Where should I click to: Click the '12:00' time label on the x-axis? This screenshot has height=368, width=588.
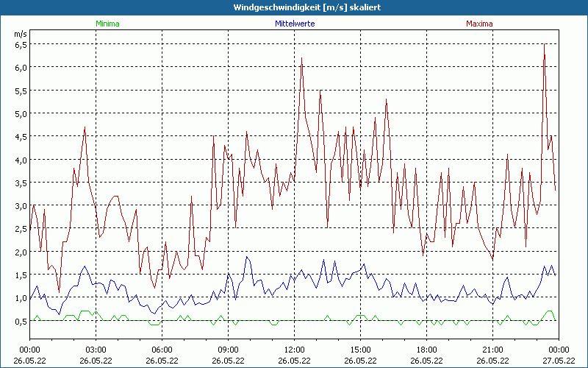pyautogui.click(x=295, y=350)
